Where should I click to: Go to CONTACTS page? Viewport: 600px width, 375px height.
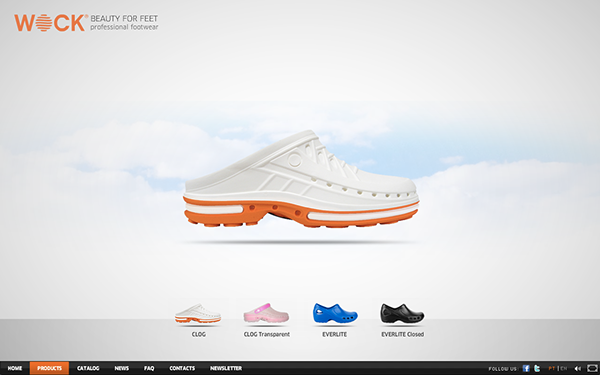[182, 368]
